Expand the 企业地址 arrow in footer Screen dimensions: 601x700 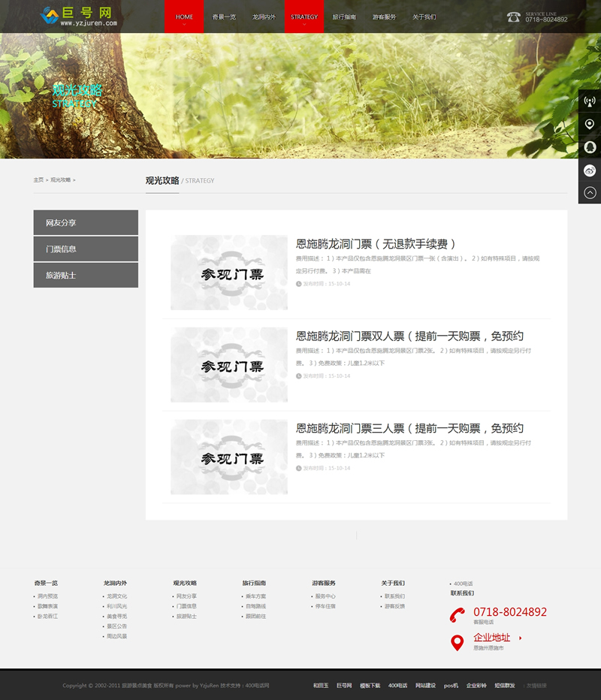pyautogui.click(x=521, y=638)
